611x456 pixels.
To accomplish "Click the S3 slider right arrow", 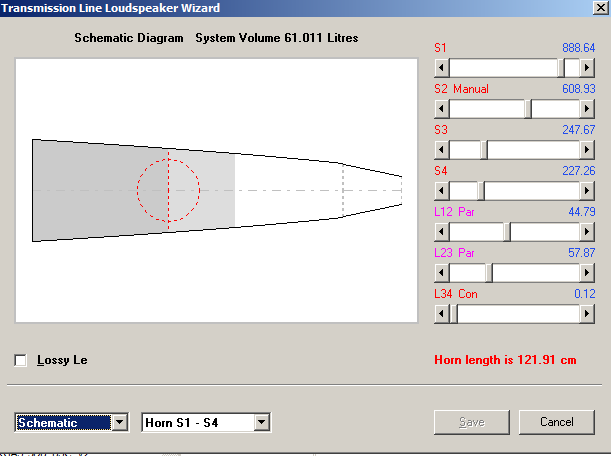I will [x=587, y=150].
